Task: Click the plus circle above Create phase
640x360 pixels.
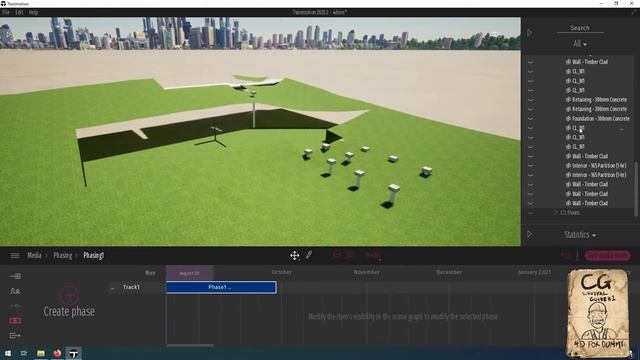Action: point(69,295)
